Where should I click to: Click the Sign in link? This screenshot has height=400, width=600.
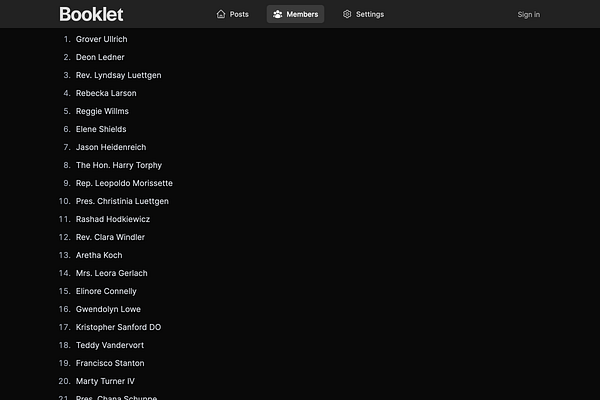click(528, 15)
